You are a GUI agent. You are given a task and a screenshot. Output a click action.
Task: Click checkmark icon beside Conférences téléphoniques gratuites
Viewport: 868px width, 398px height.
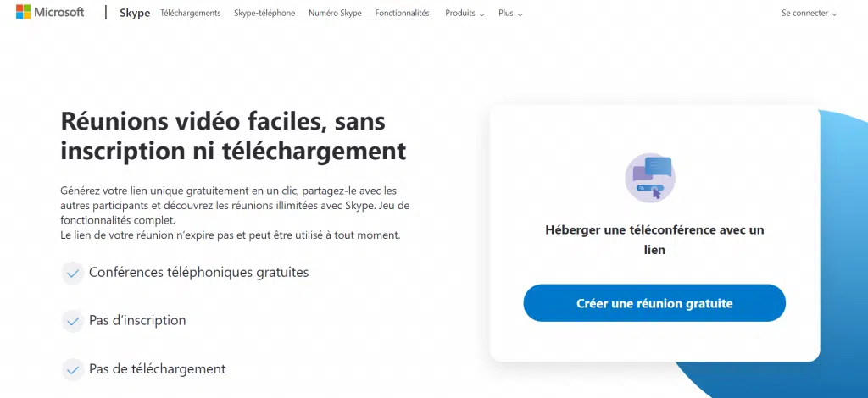coord(73,274)
